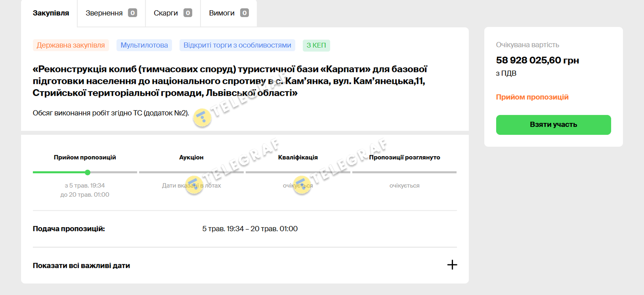
Task: Click the Мультилотова tag
Action: (144, 45)
